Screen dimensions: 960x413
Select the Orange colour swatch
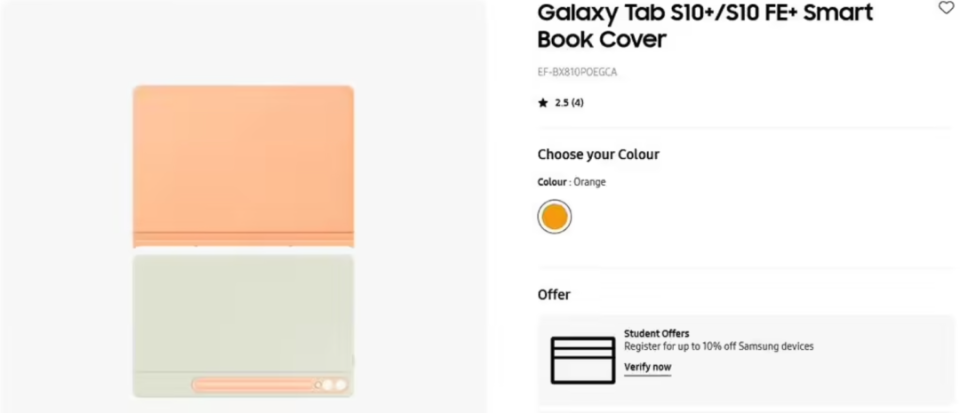554,216
